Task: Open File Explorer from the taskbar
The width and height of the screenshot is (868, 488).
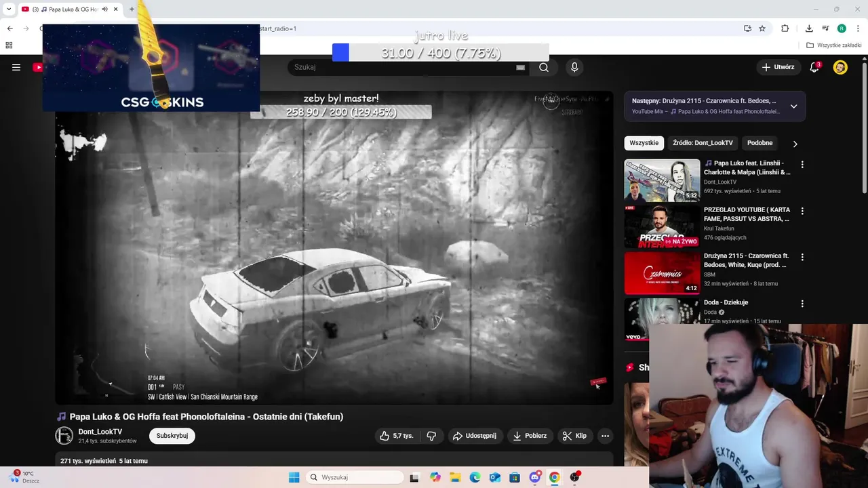Action: point(455,477)
